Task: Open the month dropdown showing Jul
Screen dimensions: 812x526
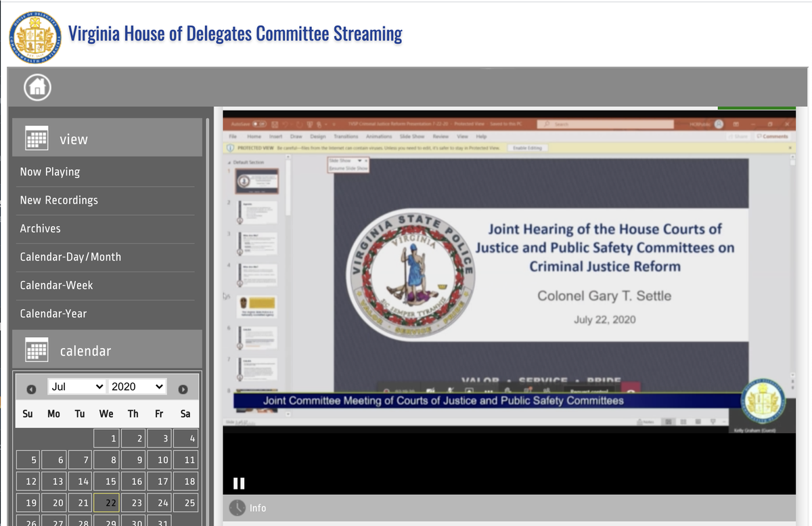Action: 76,386
